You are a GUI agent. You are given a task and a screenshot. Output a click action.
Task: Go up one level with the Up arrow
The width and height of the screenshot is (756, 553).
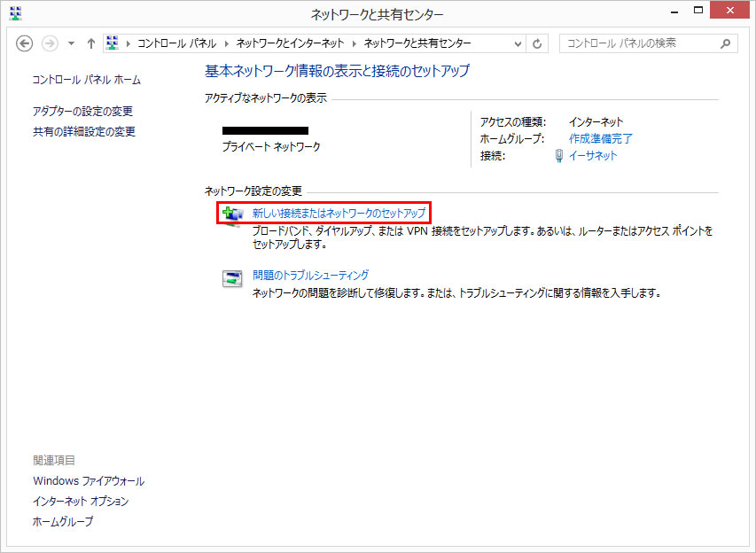click(90, 43)
